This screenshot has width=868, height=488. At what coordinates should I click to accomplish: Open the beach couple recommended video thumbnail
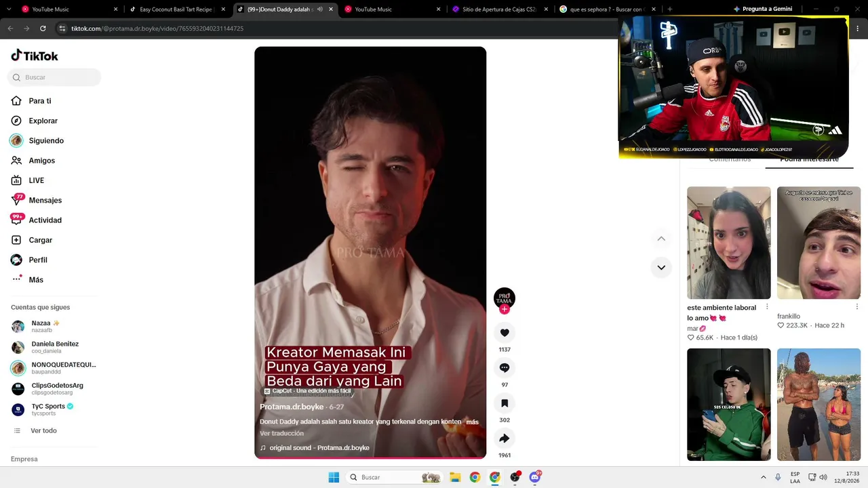point(818,405)
